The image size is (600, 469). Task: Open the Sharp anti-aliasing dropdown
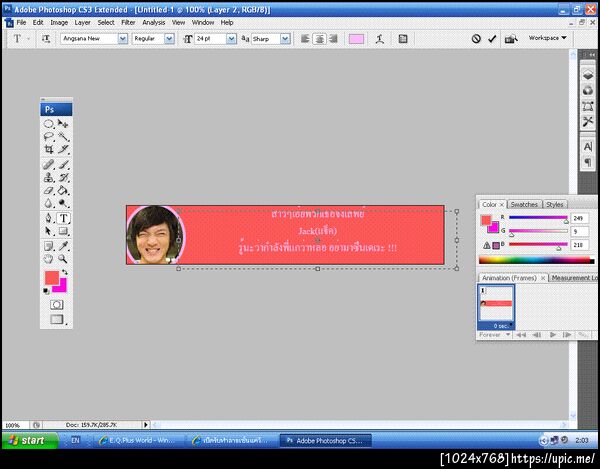285,39
